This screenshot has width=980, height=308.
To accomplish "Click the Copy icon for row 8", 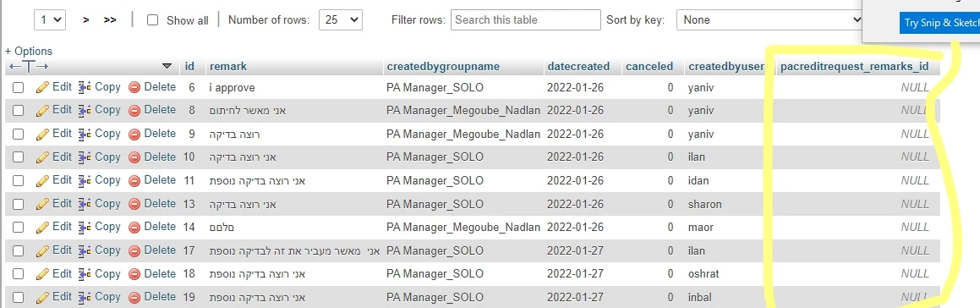I will 85,110.
